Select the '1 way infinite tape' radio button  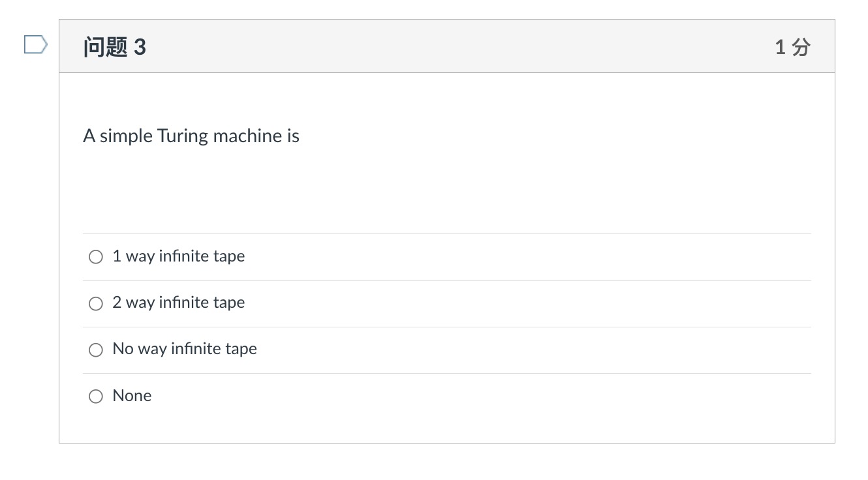[x=95, y=256]
